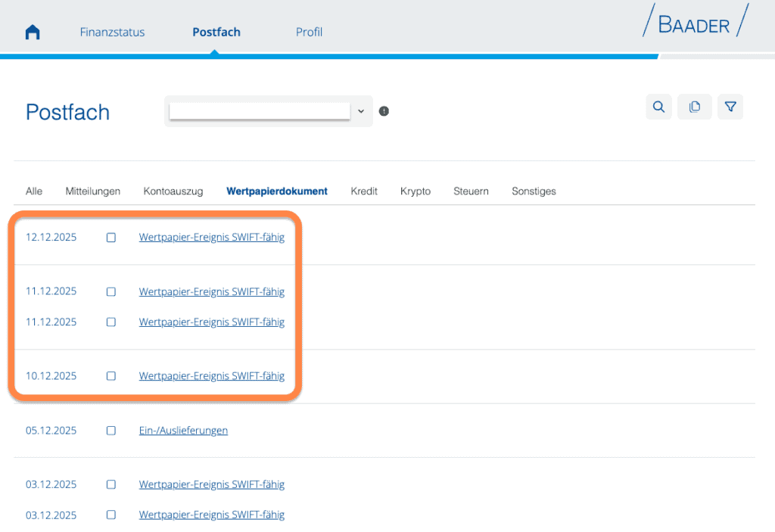Viewport: 775px width, 532px height.
Task: Select checkbox for 10.12.2025 Wertpapier-Ereignis
Action: point(111,376)
